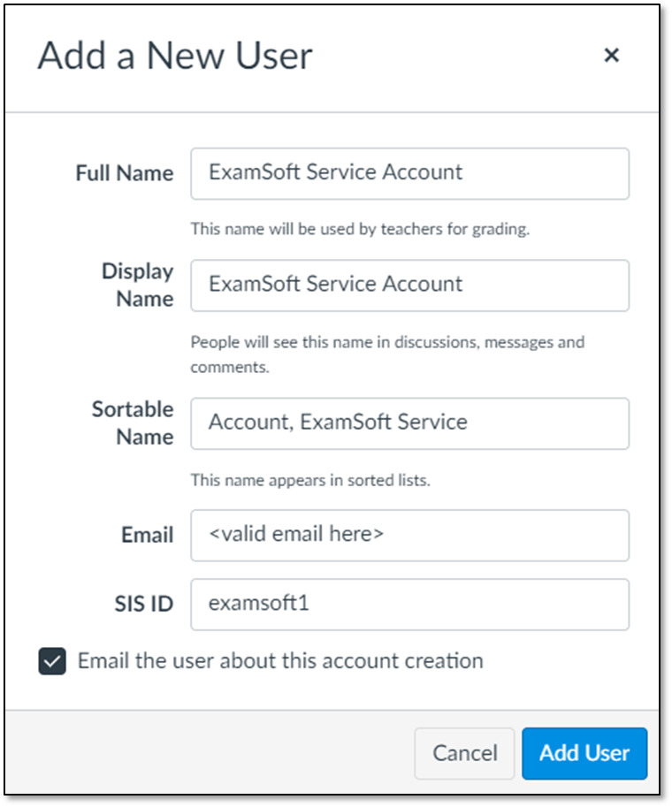This screenshot has height=807, width=672.
Task: Click the 'Add a New User' dialog title
Action: tap(175, 56)
